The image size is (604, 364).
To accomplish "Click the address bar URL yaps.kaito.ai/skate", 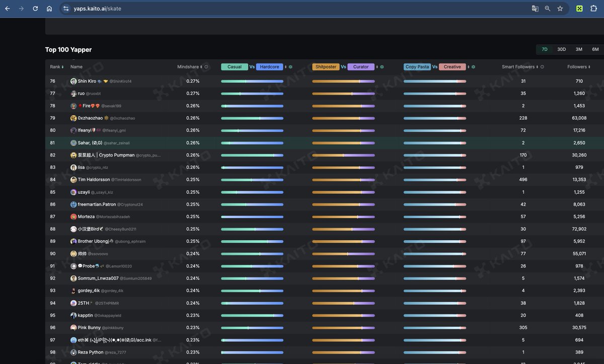I will pos(97,9).
